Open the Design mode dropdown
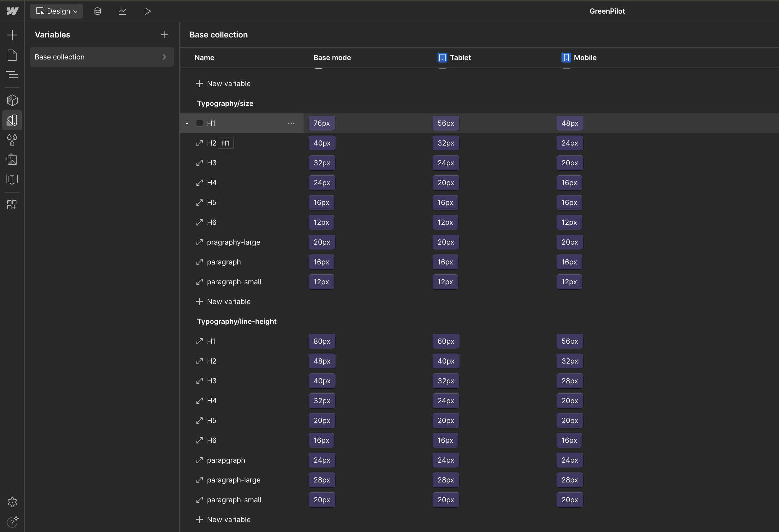 pos(56,11)
